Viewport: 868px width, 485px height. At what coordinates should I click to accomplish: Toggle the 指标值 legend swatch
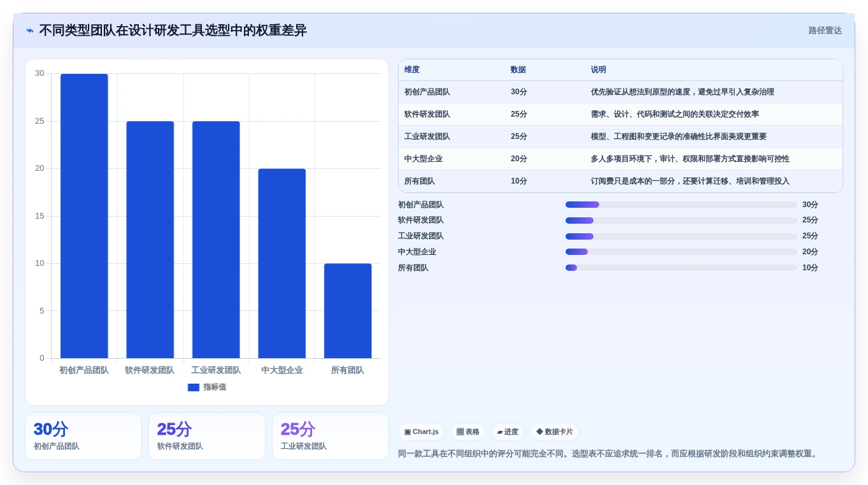coord(194,387)
